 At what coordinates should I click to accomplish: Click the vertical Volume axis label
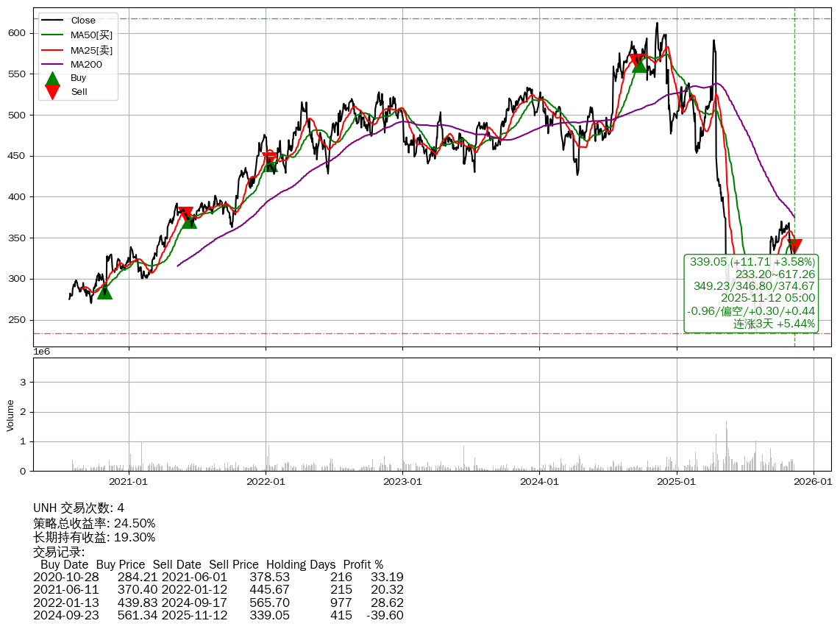click(x=10, y=415)
